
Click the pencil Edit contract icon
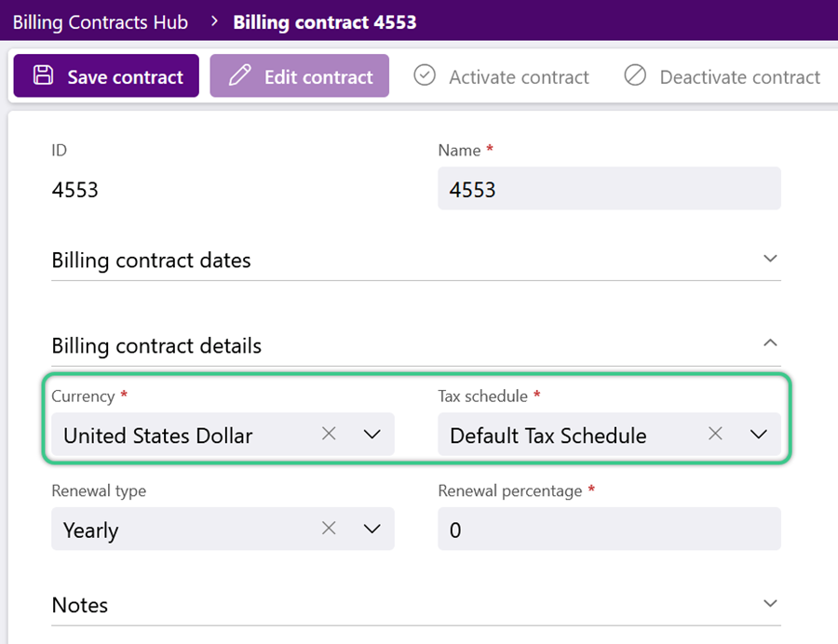click(x=240, y=75)
